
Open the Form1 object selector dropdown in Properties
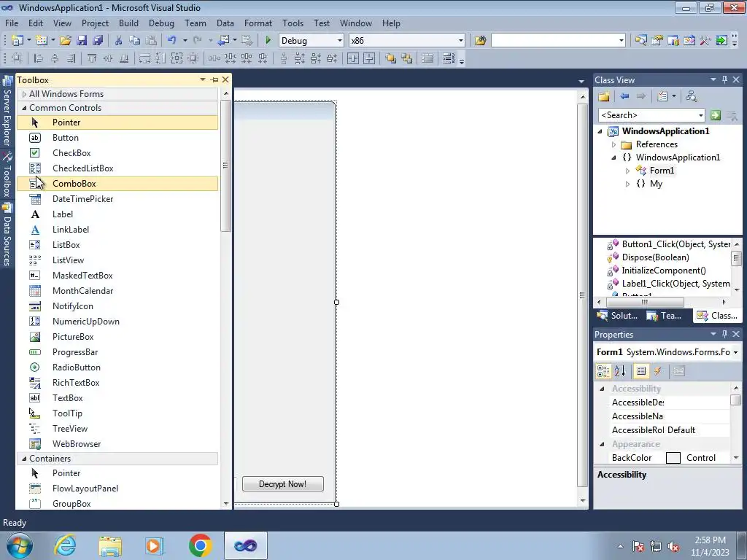coord(736,352)
